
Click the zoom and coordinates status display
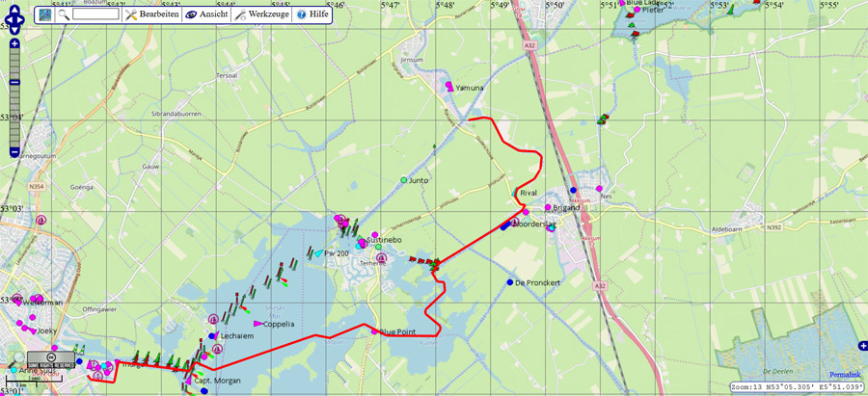click(796, 386)
